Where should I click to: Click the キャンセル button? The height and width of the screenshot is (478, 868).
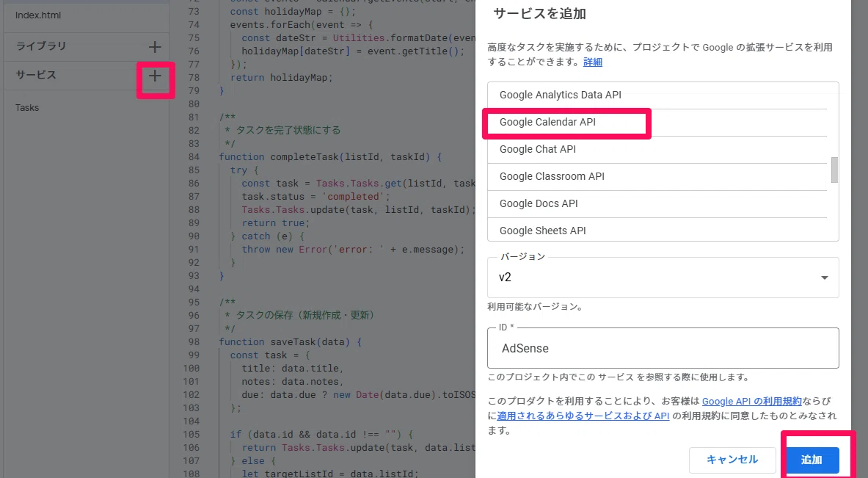[x=732, y=460]
